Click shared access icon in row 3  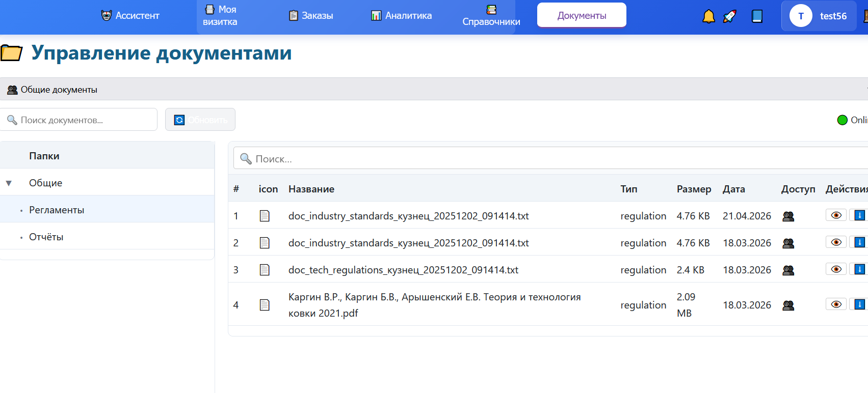point(788,270)
